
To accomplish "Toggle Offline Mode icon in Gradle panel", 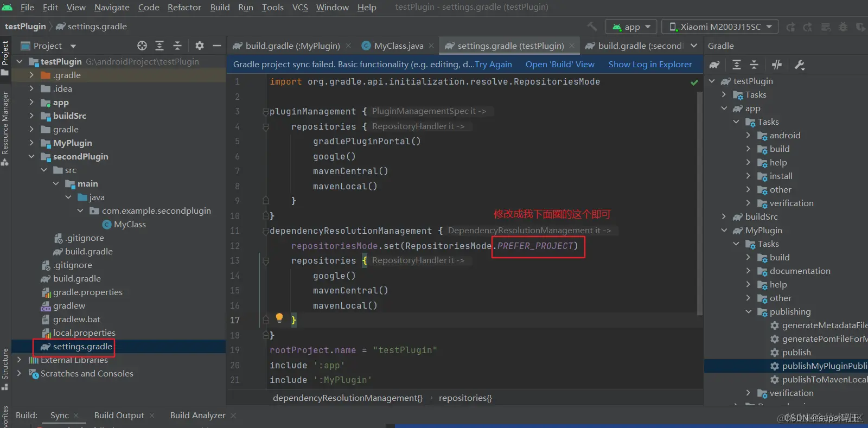I will [x=777, y=65].
